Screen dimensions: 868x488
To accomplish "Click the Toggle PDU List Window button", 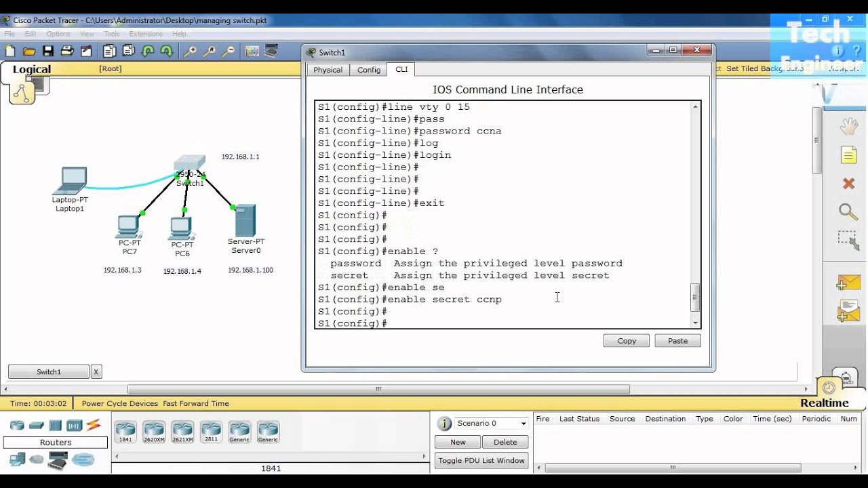I will coord(481,461).
